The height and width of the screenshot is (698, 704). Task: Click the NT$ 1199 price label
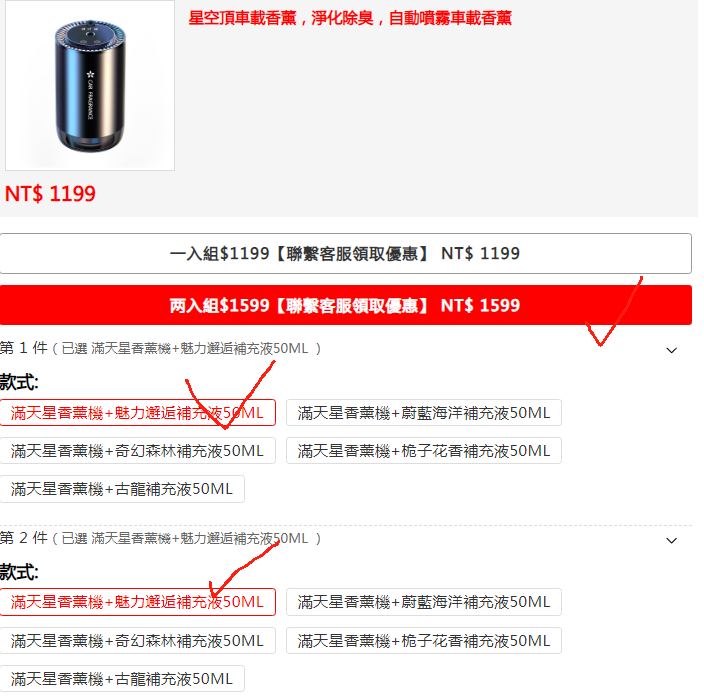(x=50, y=194)
